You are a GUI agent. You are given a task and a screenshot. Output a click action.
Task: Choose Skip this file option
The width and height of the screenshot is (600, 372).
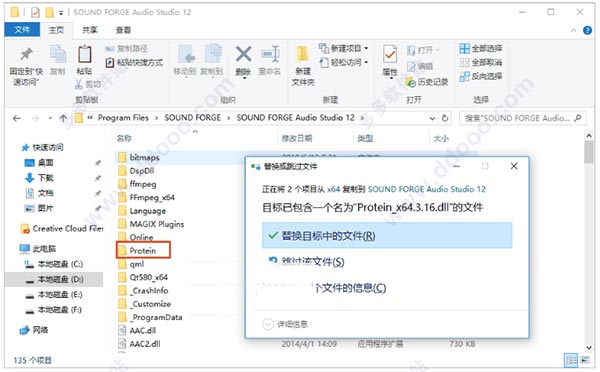[306, 262]
